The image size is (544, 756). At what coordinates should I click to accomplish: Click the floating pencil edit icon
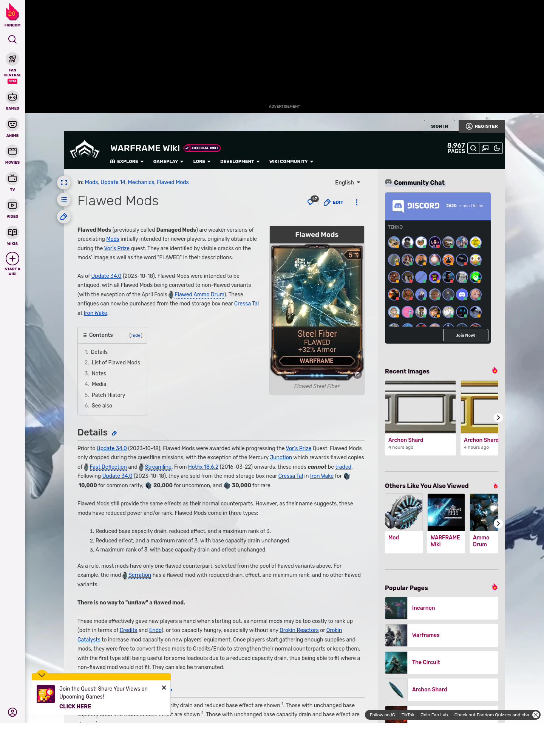[64, 217]
